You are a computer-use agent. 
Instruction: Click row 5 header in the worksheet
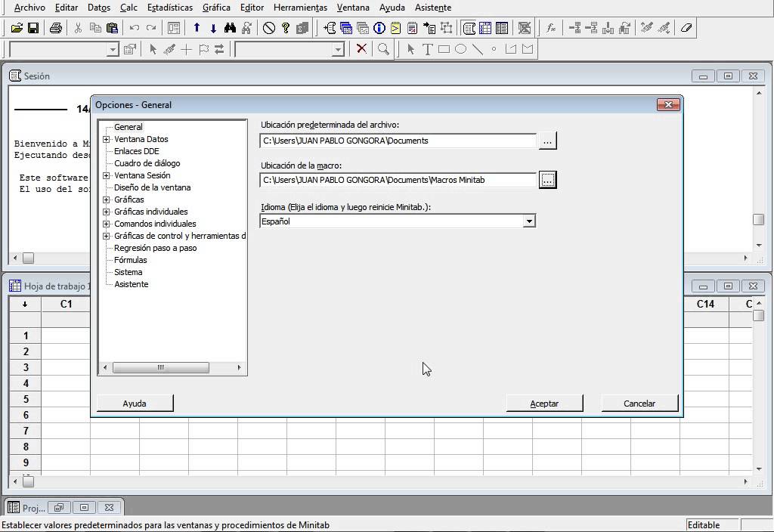26,399
